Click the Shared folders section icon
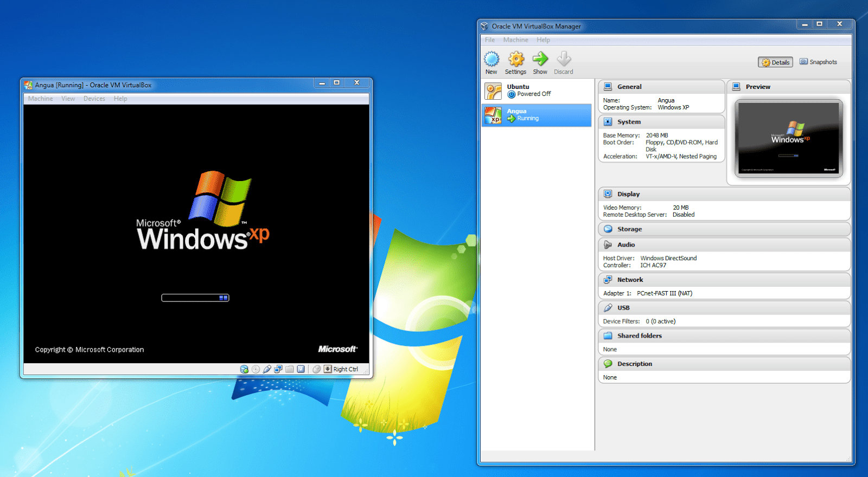 (x=608, y=336)
